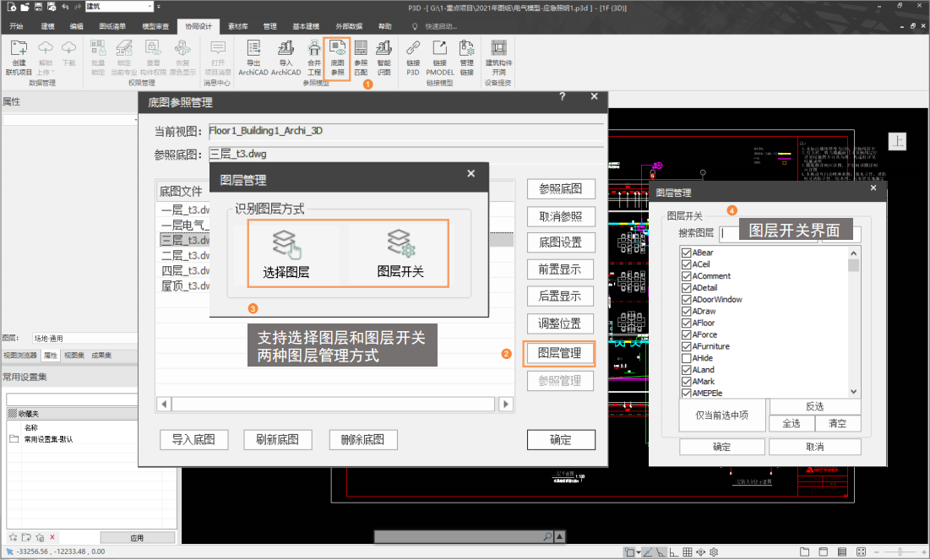This screenshot has height=560, width=930.
Task: Open the 视图浏览器 panel tab
Action: [x=19, y=356]
